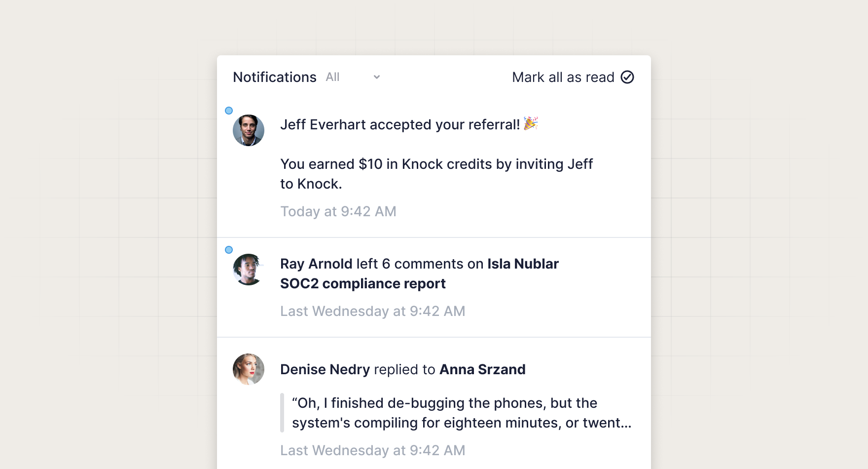Click Ray Arnold's avatar photo
The image size is (868, 469).
249,270
